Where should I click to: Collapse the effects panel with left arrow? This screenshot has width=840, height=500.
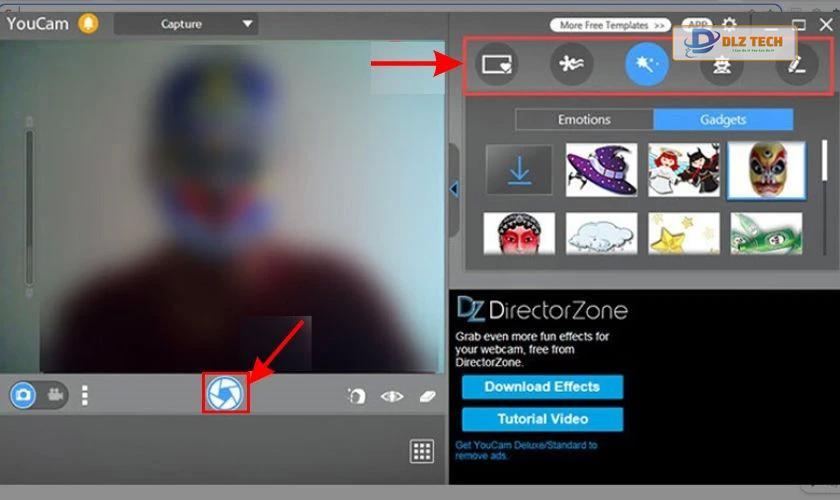click(x=454, y=189)
